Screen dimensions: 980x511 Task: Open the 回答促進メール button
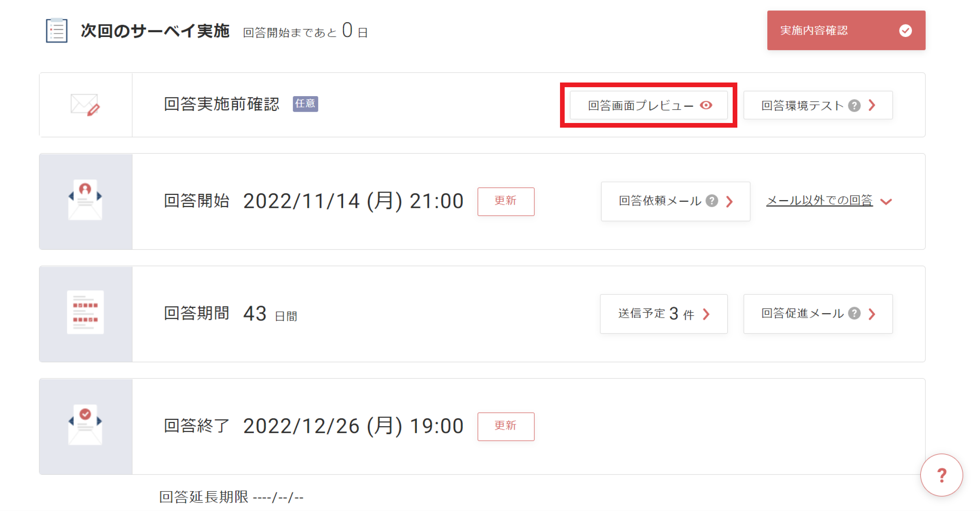point(818,314)
